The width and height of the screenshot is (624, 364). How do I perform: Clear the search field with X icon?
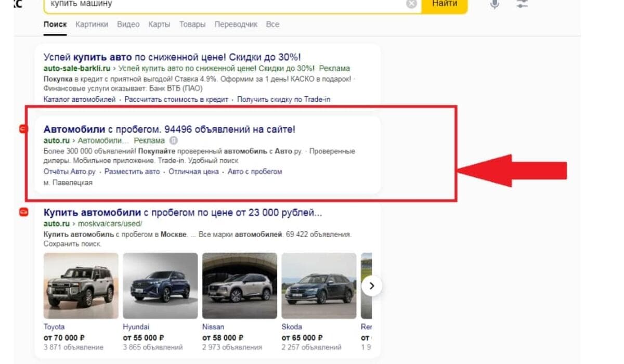point(411,4)
